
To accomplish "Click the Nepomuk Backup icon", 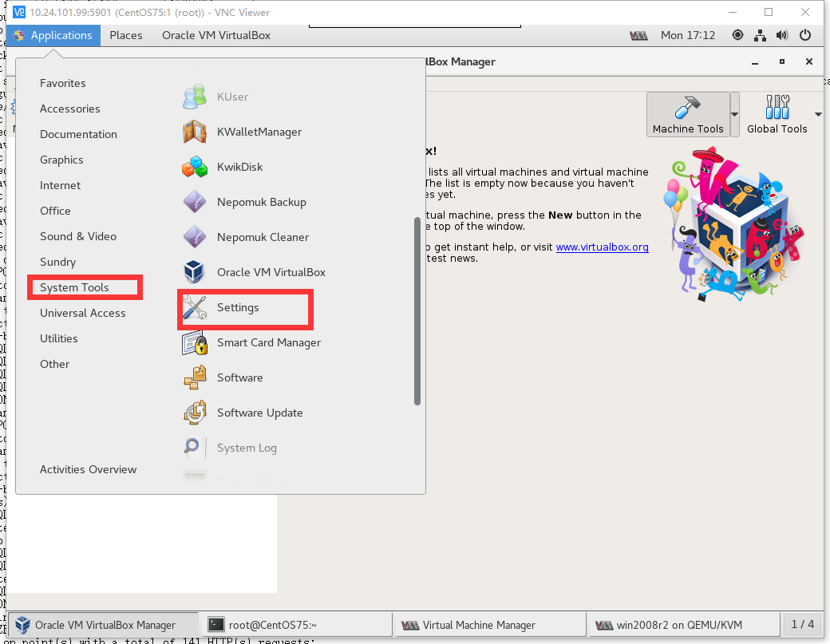I will [194, 202].
